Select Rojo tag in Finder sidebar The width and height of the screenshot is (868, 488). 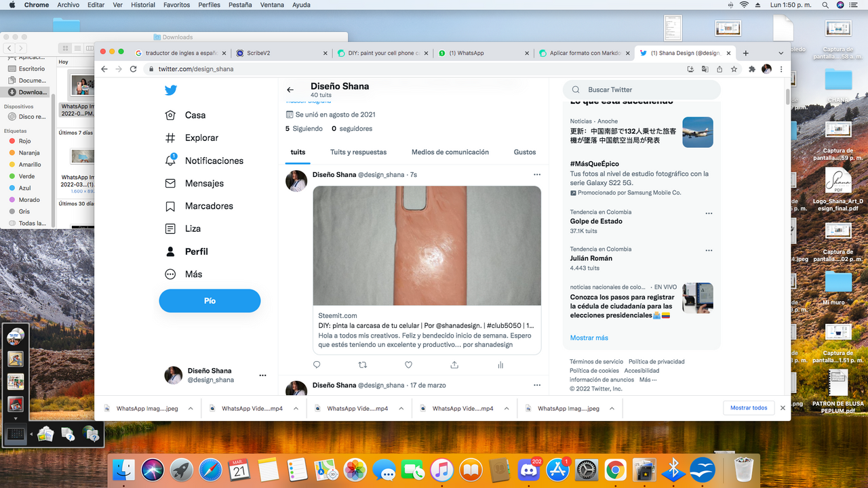point(19,141)
